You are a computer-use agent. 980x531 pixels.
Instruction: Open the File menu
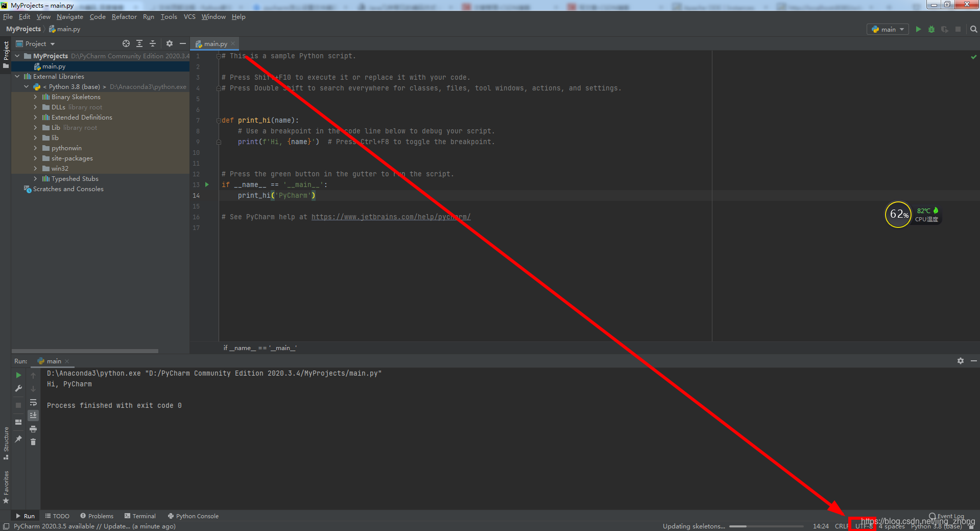[x=8, y=17]
